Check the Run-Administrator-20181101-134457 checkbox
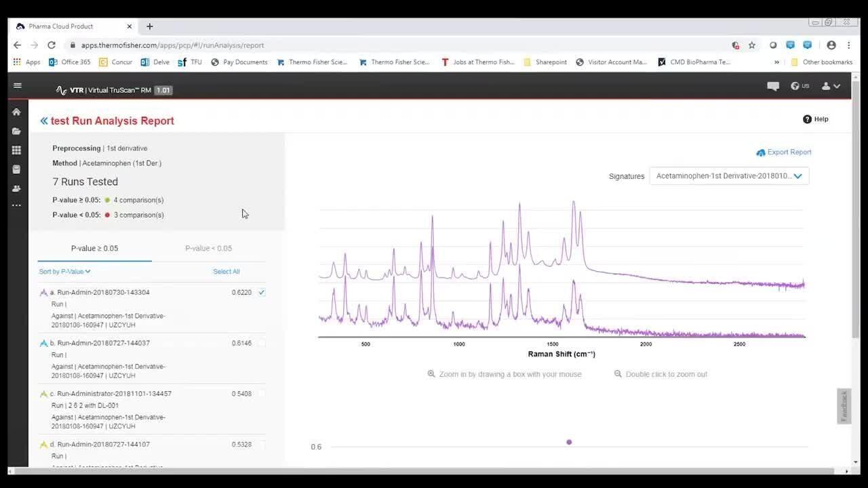The image size is (868, 488). [x=262, y=394]
